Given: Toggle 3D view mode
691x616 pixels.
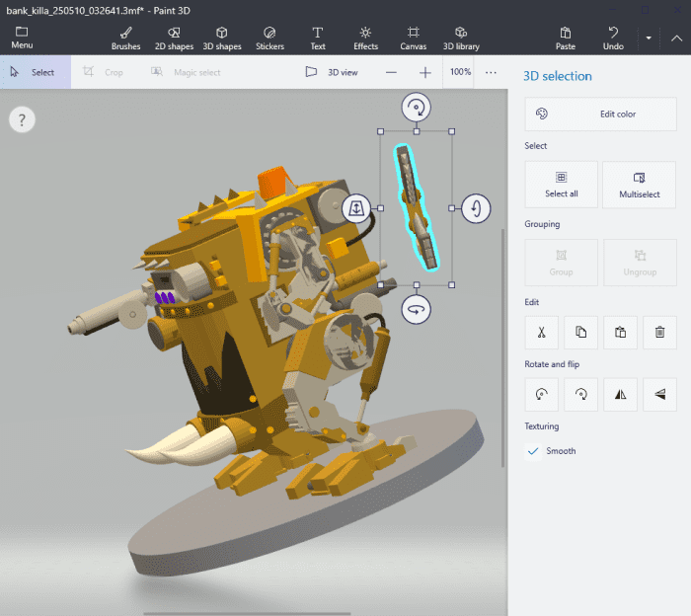Looking at the screenshot, I should tap(332, 72).
